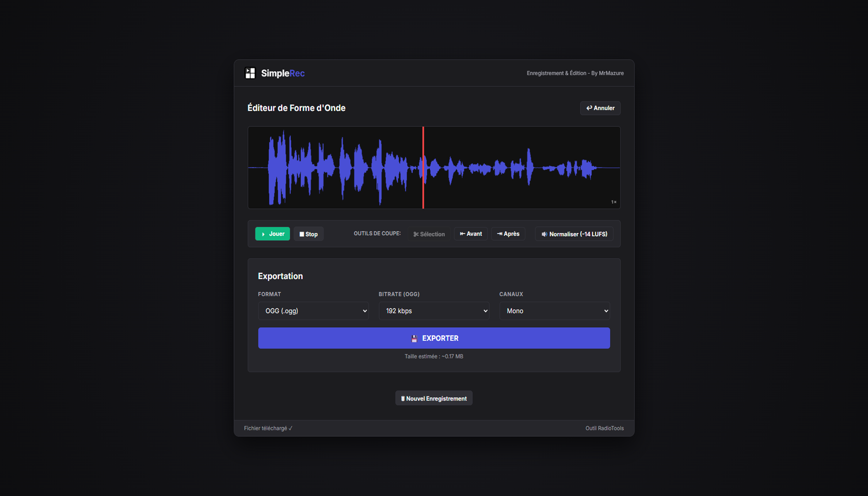
Task: Click the 'Exportation' section heading
Action: coord(280,276)
